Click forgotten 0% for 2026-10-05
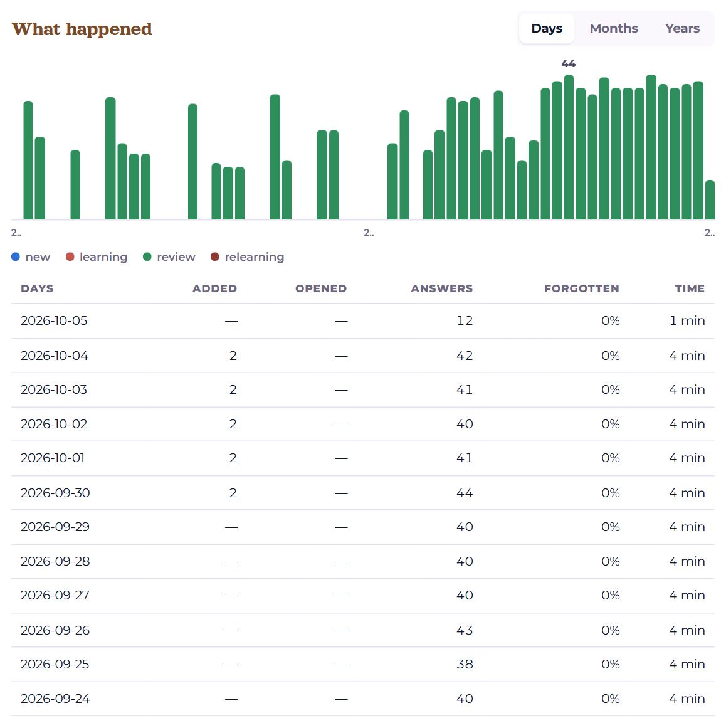This screenshot has height=728, width=726. pos(611,321)
